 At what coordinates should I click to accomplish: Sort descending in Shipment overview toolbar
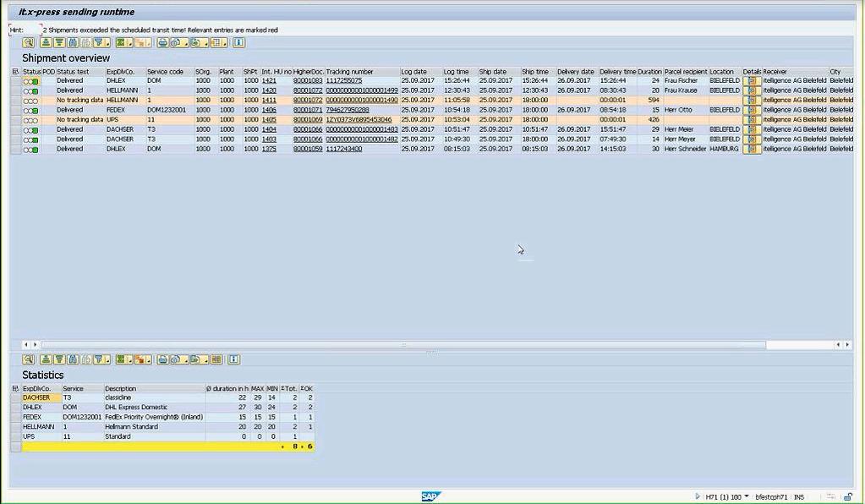59,42
